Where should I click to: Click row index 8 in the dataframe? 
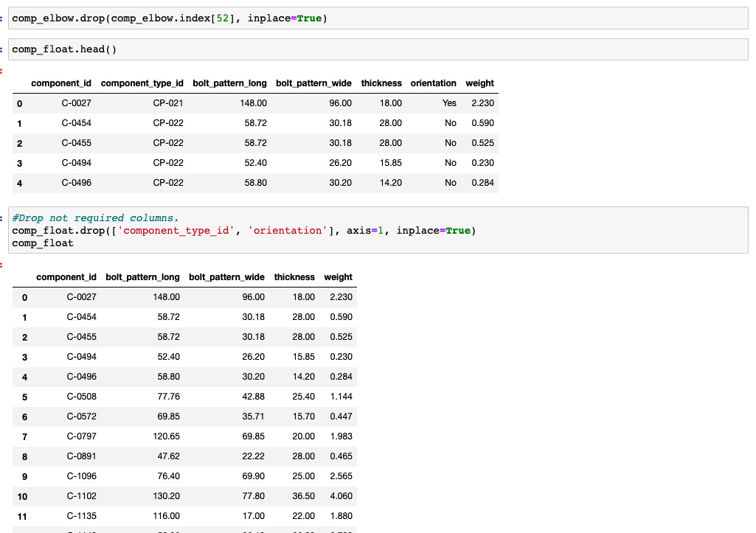click(24, 456)
